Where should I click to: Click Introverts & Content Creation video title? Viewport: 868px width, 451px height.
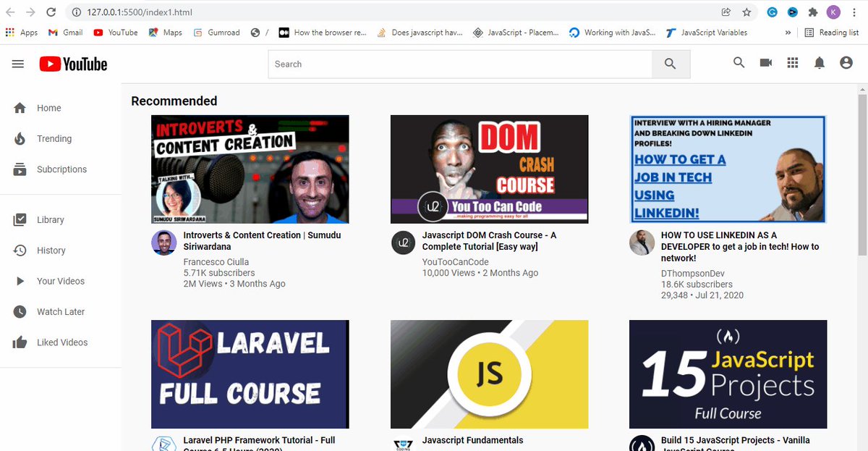tap(262, 241)
